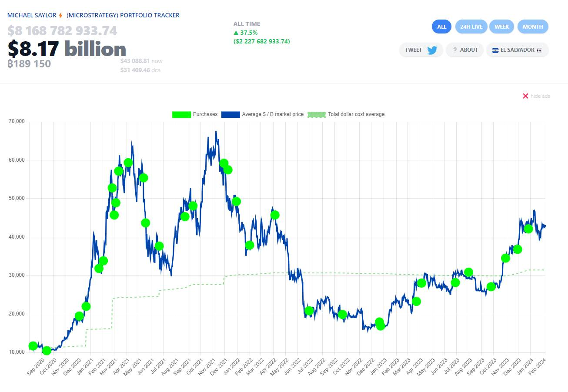Click the El Salvador flag icon
Screen dimensions: 568x392
pos(495,50)
